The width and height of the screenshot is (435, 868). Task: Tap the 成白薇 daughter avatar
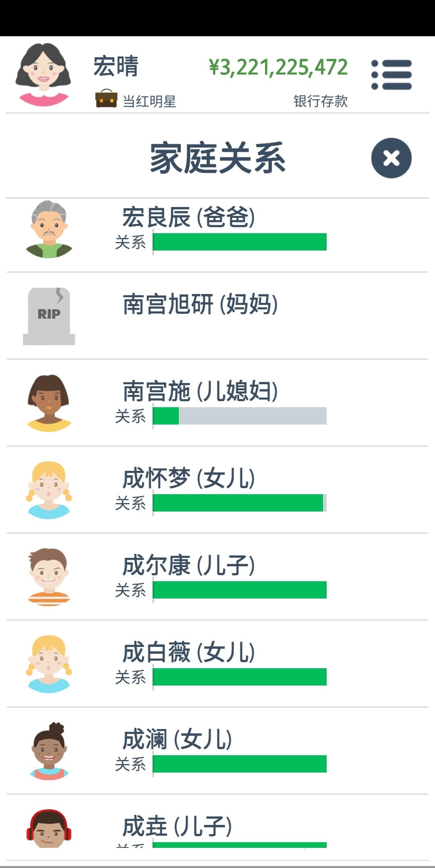coord(49,664)
